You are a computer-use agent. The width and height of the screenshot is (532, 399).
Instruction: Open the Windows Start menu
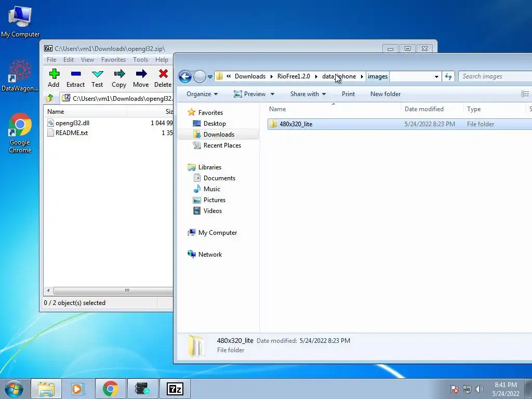(x=14, y=389)
